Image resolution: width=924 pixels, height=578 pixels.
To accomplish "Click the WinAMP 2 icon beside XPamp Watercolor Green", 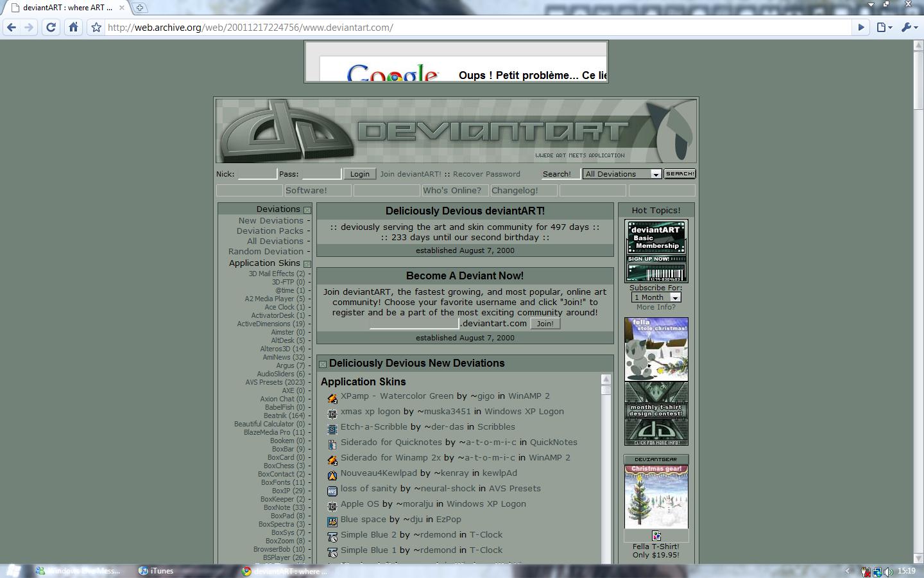I will (x=332, y=398).
